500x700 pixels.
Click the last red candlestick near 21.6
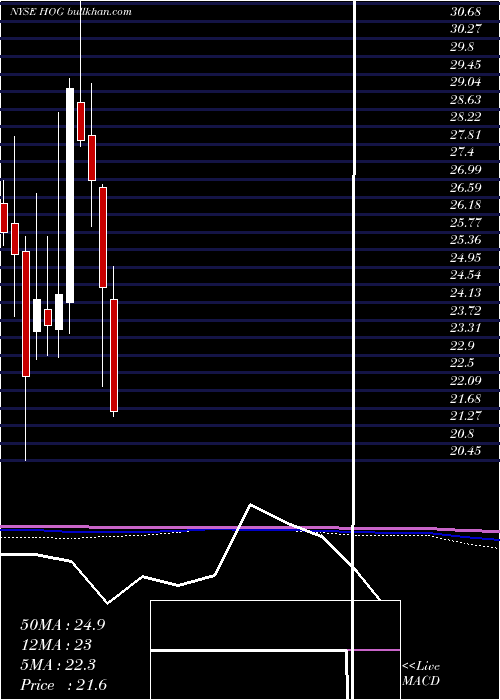[114, 355]
